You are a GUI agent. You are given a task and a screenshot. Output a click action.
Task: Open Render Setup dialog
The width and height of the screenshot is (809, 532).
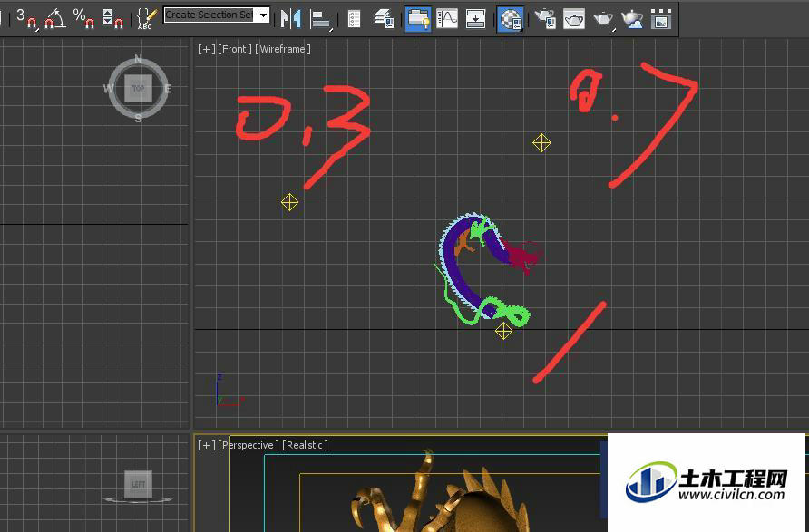pos(545,19)
